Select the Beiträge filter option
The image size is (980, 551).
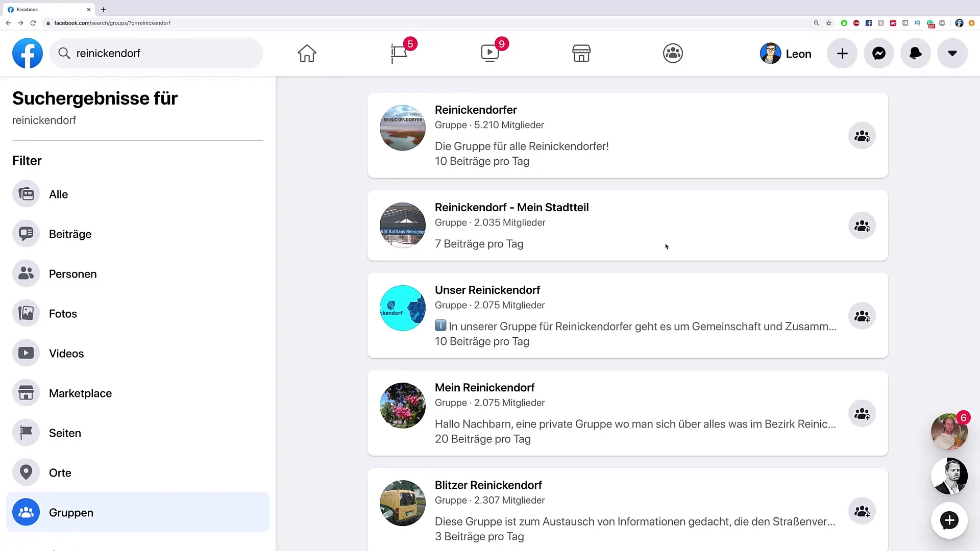point(70,234)
